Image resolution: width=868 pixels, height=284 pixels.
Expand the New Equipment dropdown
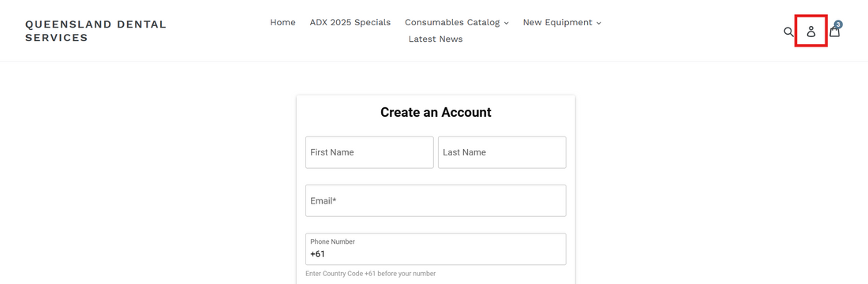[x=562, y=22]
